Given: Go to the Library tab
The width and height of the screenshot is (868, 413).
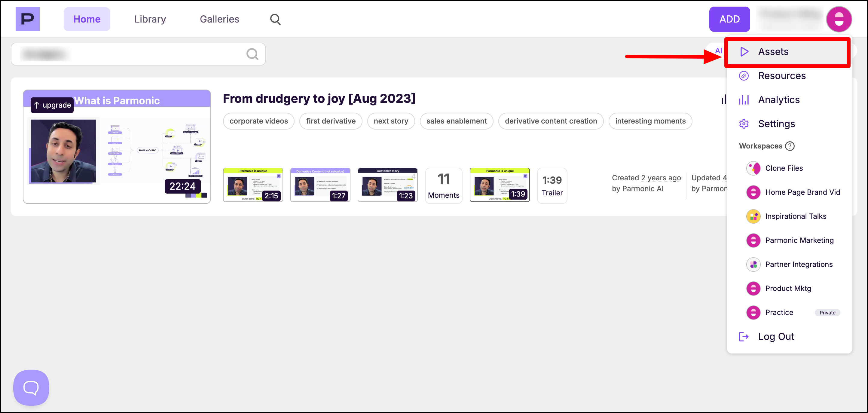Looking at the screenshot, I should click(x=150, y=19).
